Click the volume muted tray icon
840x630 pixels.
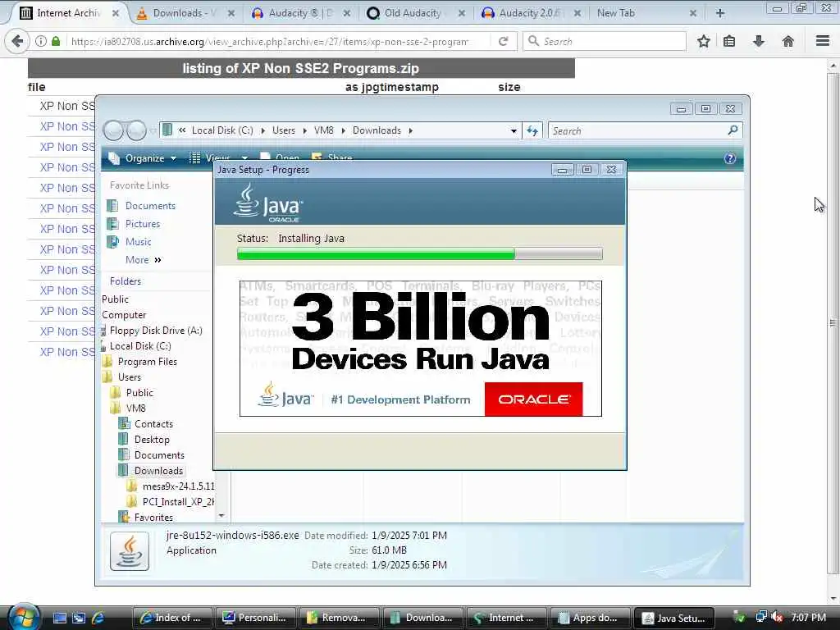tap(778, 617)
